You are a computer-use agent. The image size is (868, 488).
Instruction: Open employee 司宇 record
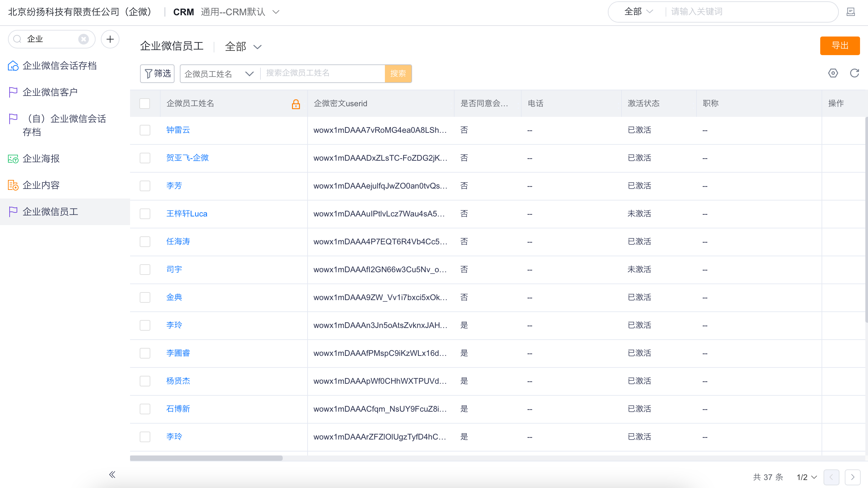[174, 269]
